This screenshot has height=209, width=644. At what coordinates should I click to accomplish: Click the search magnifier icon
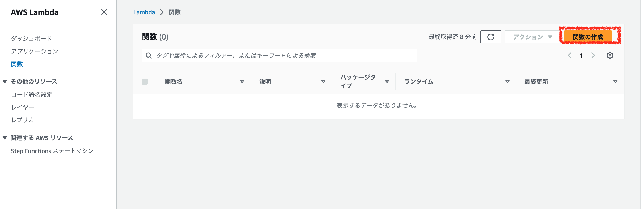(149, 55)
